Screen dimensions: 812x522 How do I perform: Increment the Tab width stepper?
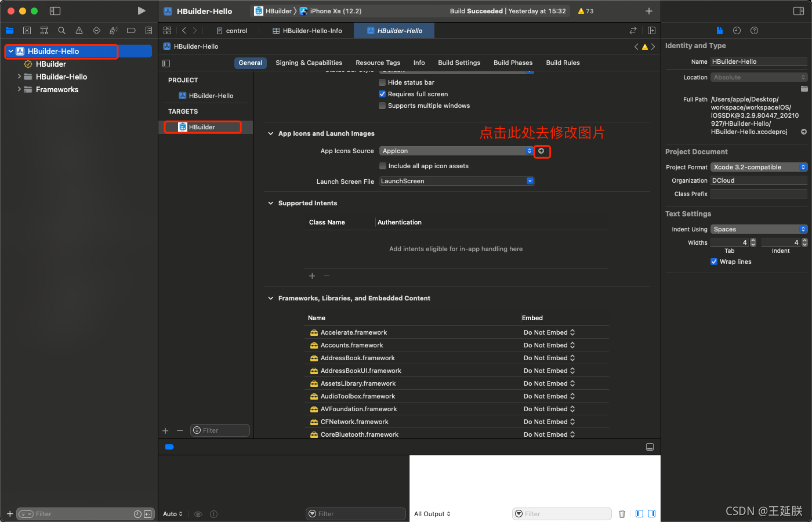click(x=753, y=240)
